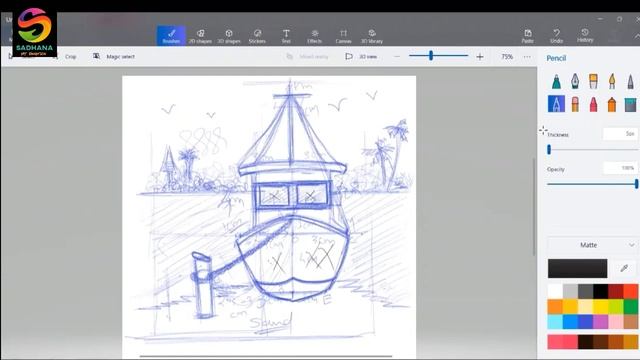
Task: Select the Oil brush tool
Action: click(593, 81)
